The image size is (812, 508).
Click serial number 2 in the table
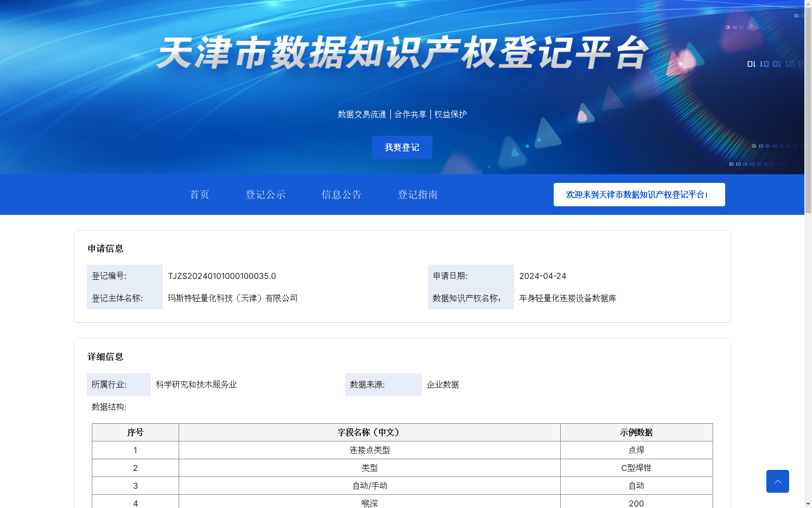tap(136, 468)
